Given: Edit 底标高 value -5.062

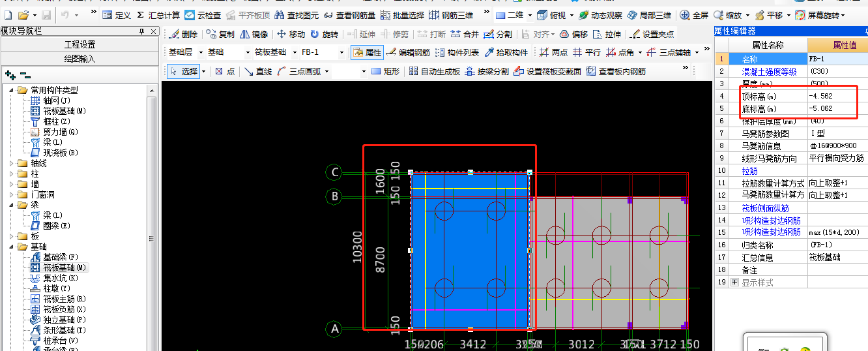Looking at the screenshot, I should (837, 108).
